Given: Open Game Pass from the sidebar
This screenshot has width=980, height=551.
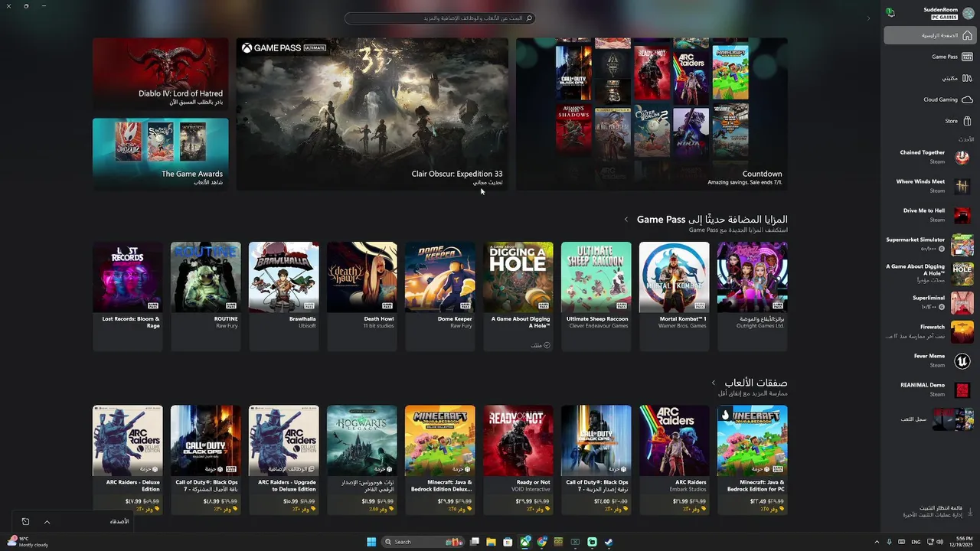Looking at the screenshot, I should point(929,57).
